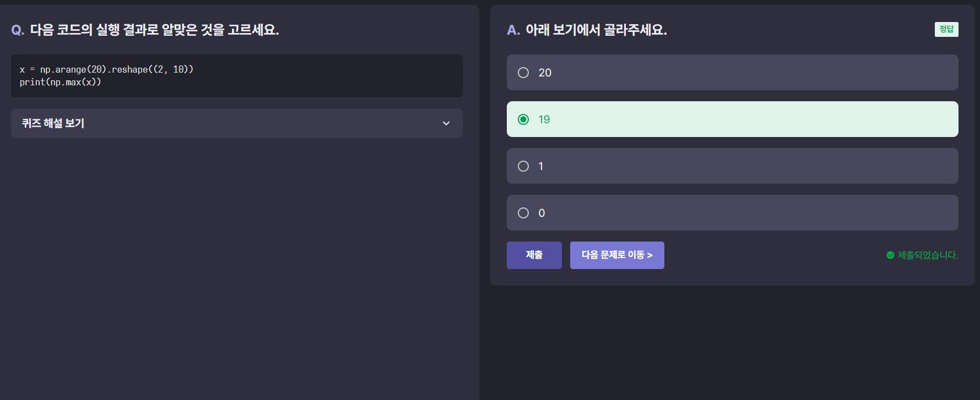Click the code block with np.arange

(x=237, y=76)
